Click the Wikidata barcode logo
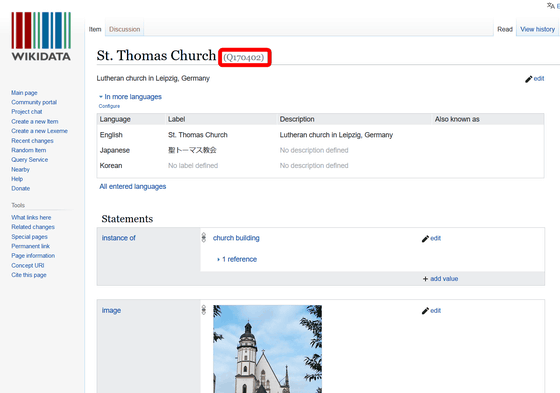 (x=41, y=36)
